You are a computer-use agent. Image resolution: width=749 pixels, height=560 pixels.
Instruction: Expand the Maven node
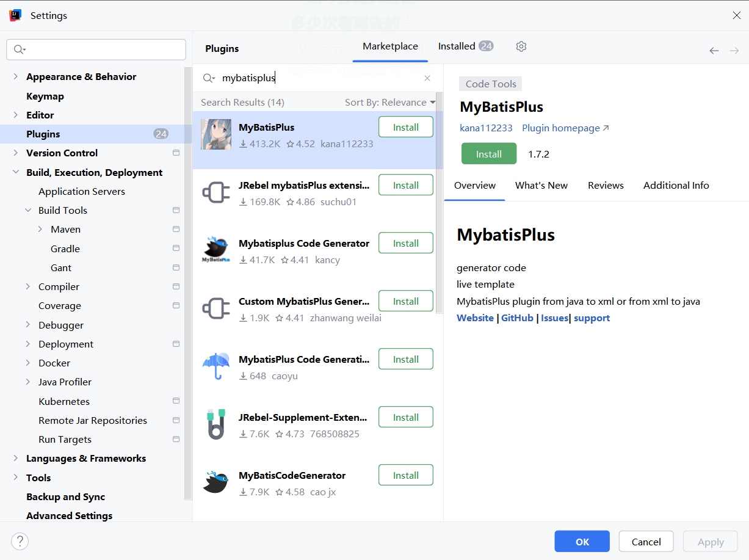[40, 229]
